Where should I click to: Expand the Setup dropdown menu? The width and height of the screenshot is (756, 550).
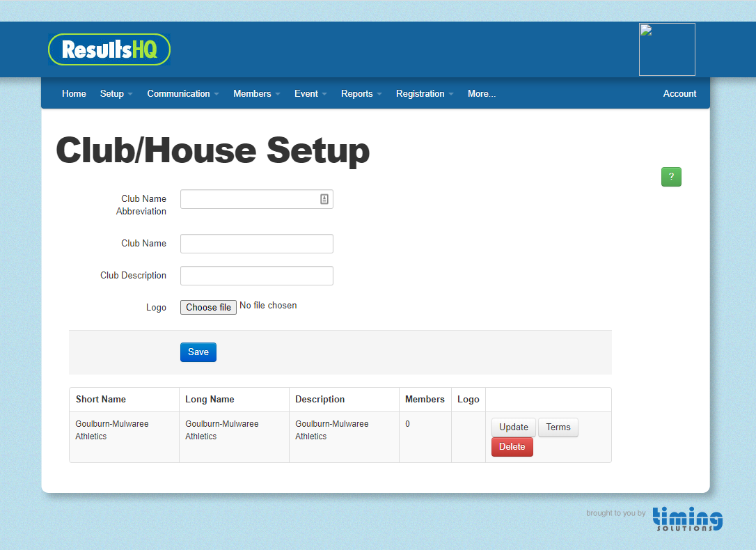tap(116, 93)
